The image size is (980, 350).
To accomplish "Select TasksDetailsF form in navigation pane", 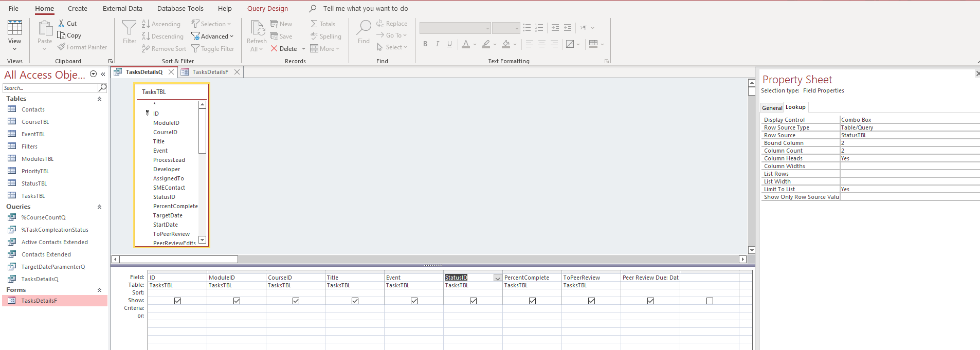I will (39, 301).
